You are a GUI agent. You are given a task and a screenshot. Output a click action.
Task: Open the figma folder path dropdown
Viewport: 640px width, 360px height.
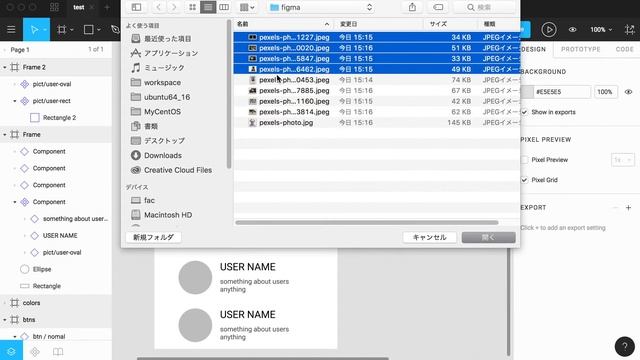[321, 7]
